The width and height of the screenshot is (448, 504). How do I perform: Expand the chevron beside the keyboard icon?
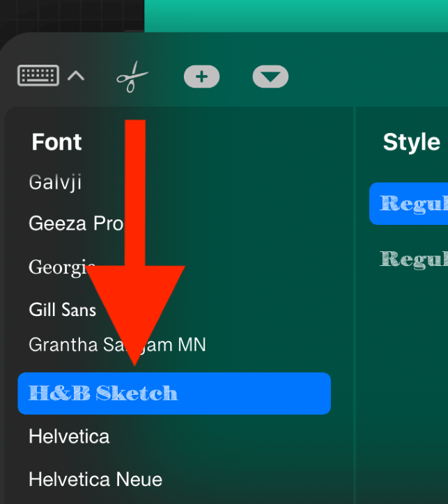pos(76,76)
